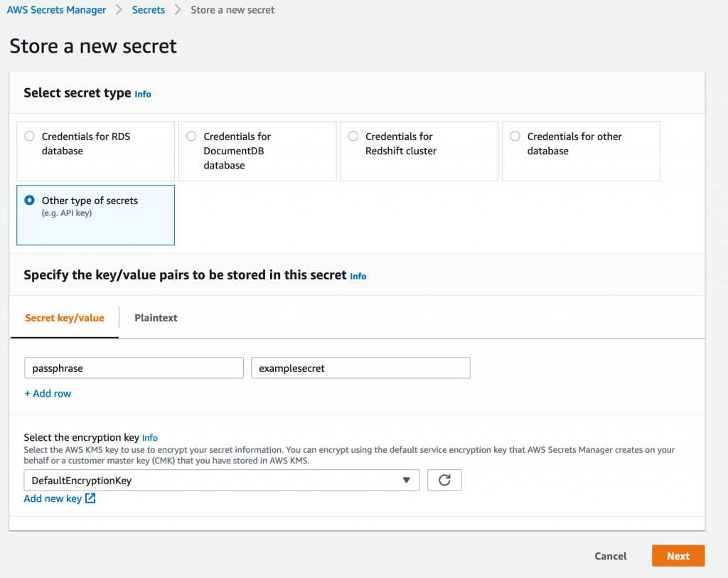Navigate to AWS Secrets Manager breadcrumb
The image size is (728, 578).
(56, 9)
